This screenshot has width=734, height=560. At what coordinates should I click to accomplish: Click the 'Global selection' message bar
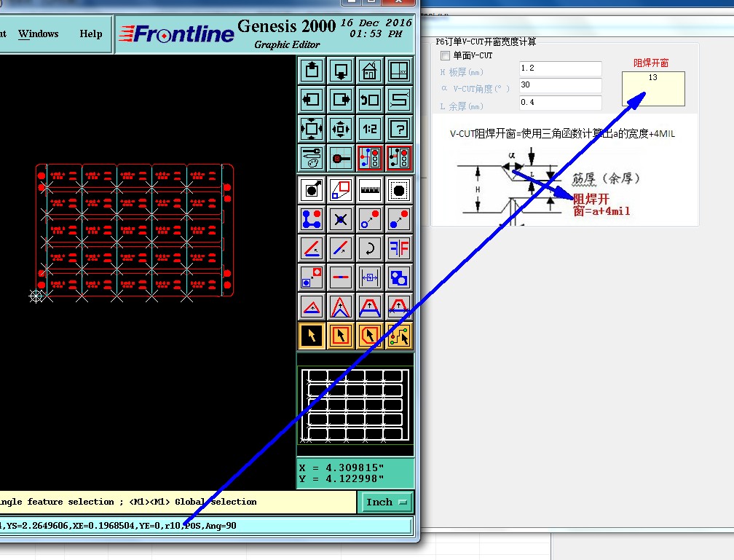click(x=178, y=502)
